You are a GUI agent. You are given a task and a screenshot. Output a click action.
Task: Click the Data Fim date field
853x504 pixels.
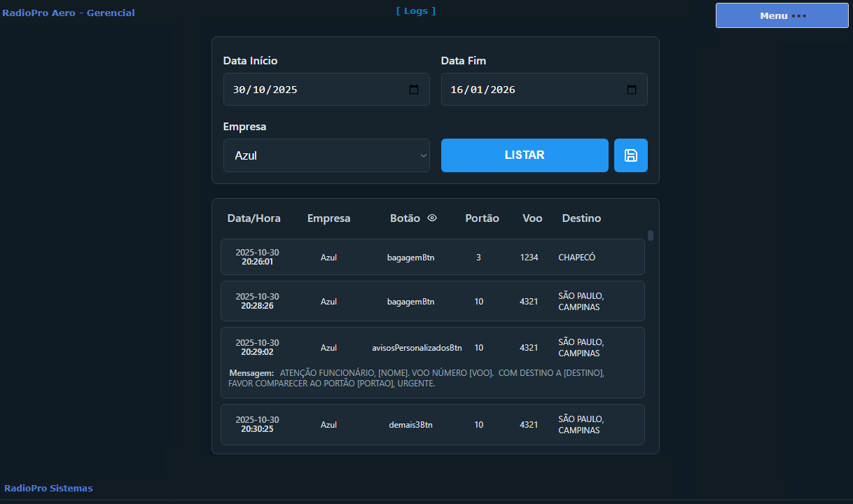pos(532,90)
